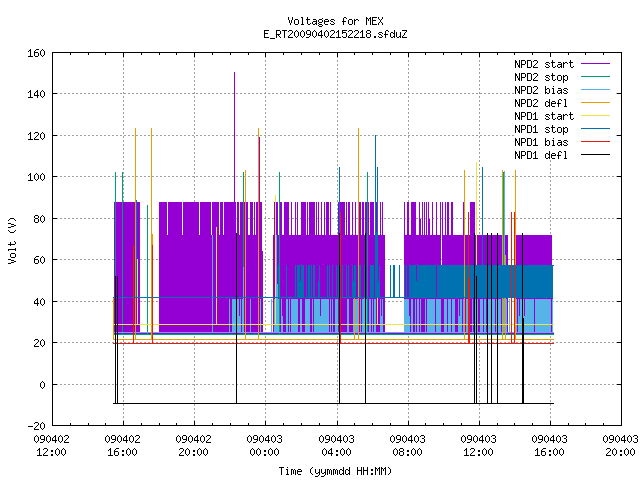This screenshot has height=480, width=640.
Task: Click the 'NPD1 start' legend label
Action: pyautogui.click(x=544, y=116)
